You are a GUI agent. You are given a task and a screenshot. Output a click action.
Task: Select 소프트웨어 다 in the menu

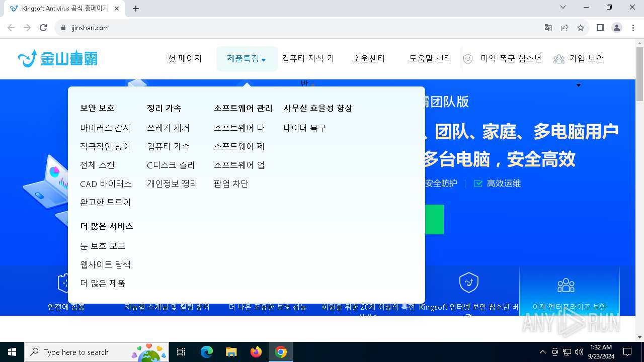(239, 128)
